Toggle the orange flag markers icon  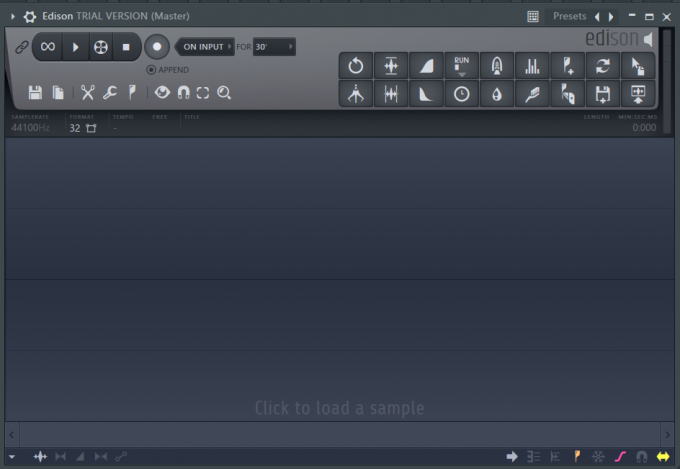pyautogui.click(x=577, y=456)
